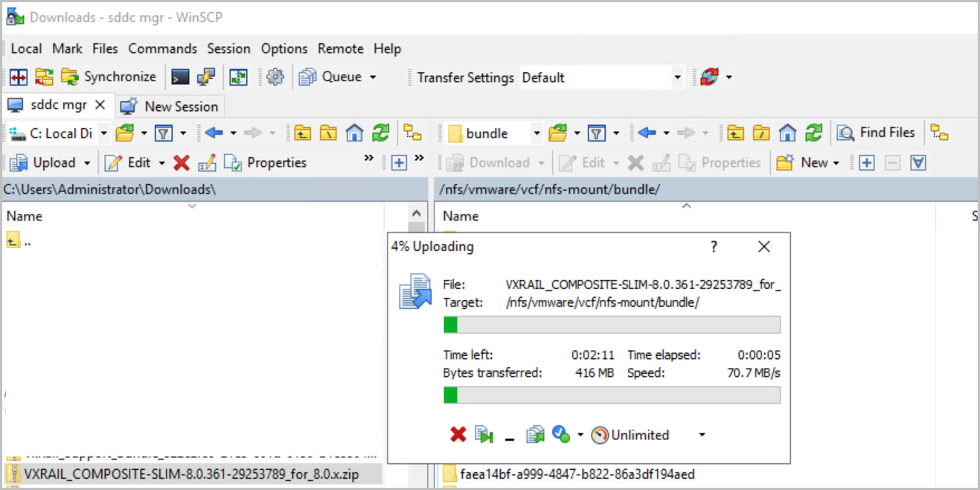Image resolution: width=980 pixels, height=490 pixels.
Task: Go to local home directory icon
Action: pos(355,133)
